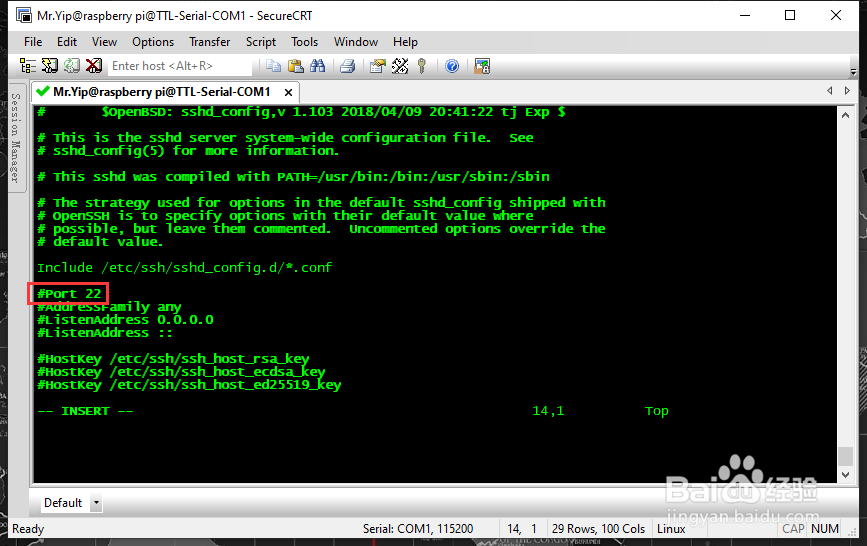Click the Quick Connect lightning icon

point(50,66)
